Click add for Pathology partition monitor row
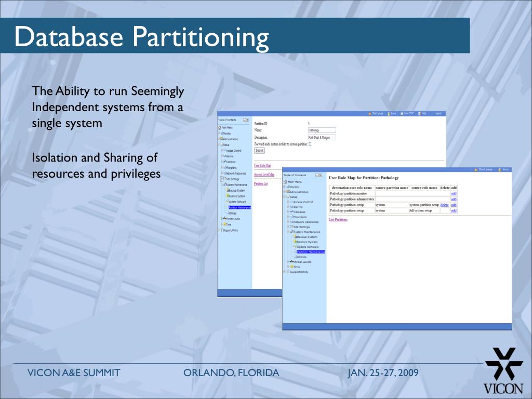Screen dimensions: 532x399 [454, 193]
